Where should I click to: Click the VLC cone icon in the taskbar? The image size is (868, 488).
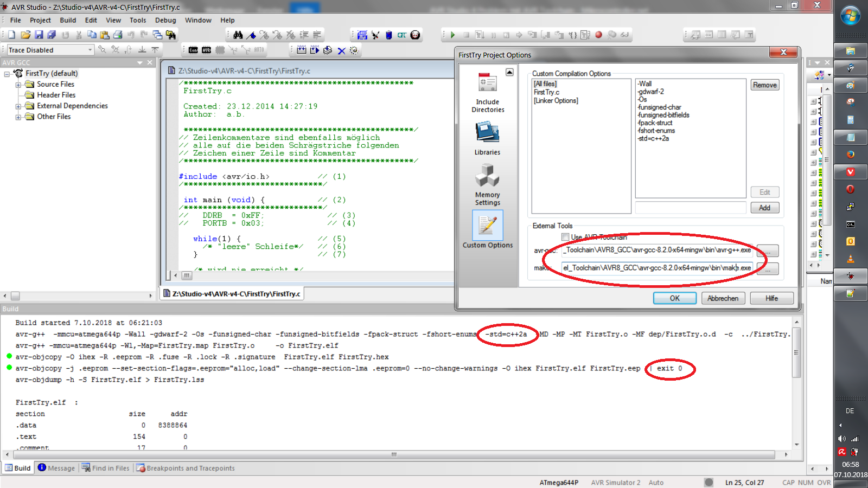click(x=850, y=259)
